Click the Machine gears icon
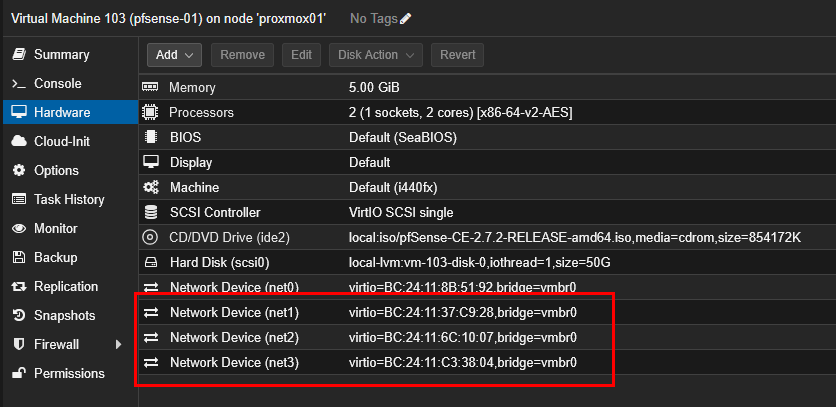The image size is (837, 411). click(x=151, y=187)
